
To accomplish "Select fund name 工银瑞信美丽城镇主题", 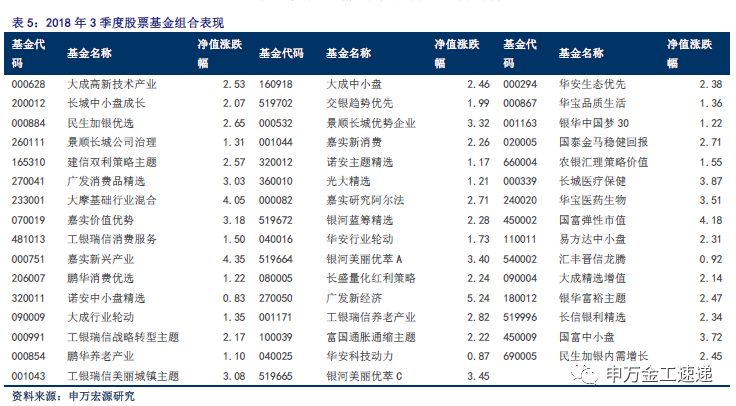I will point(123,376).
